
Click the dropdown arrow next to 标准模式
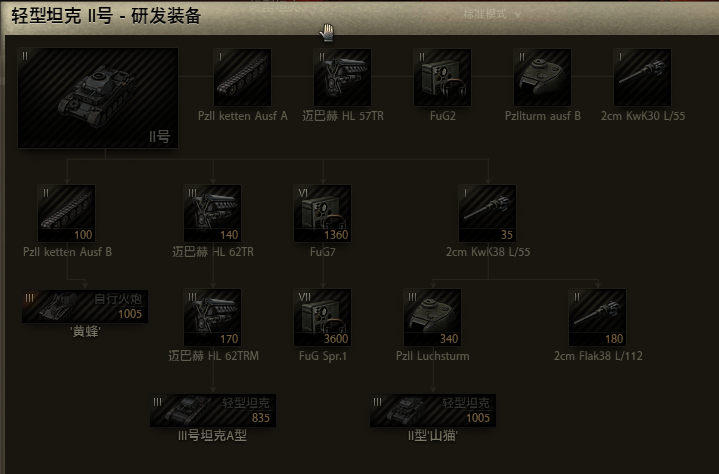click(518, 15)
